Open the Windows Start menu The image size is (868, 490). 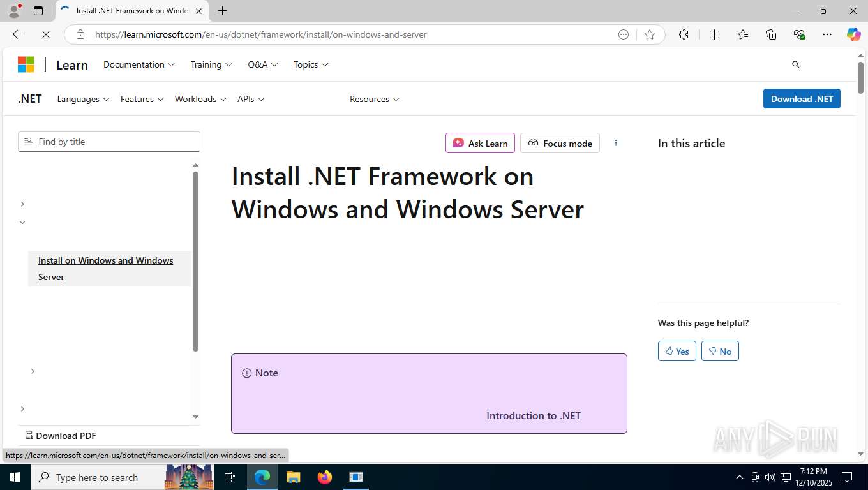point(15,477)
